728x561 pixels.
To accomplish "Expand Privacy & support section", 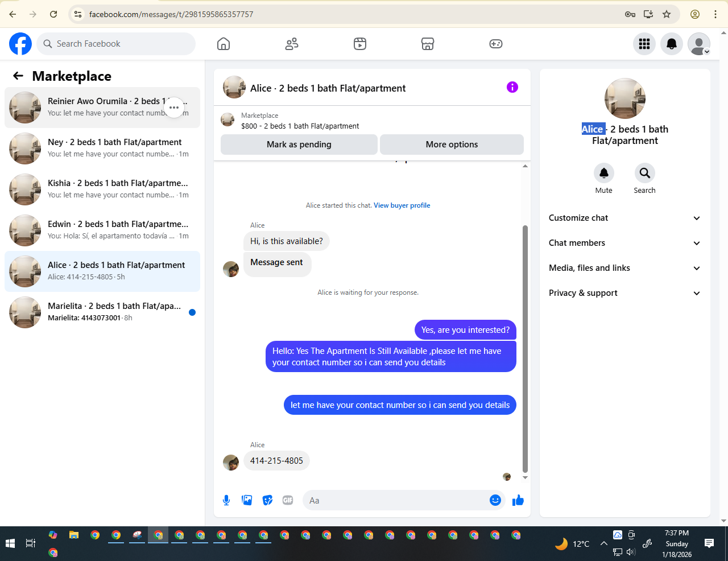I will click(625, 293).
